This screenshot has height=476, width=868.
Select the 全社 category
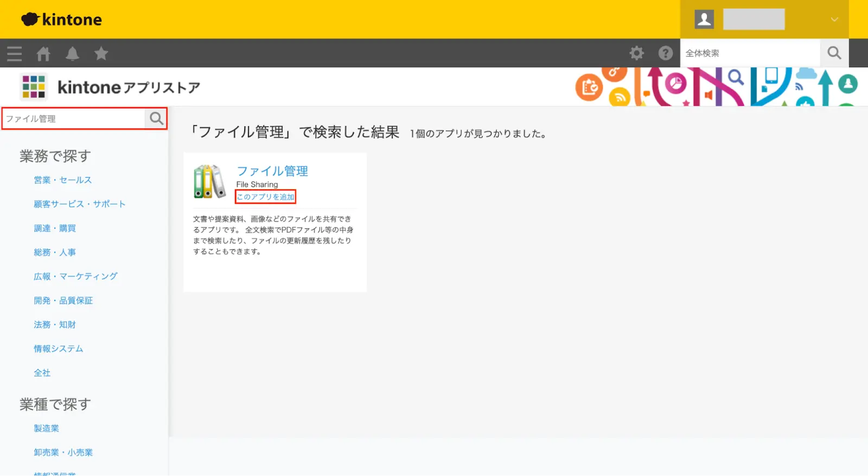(42, 373)
